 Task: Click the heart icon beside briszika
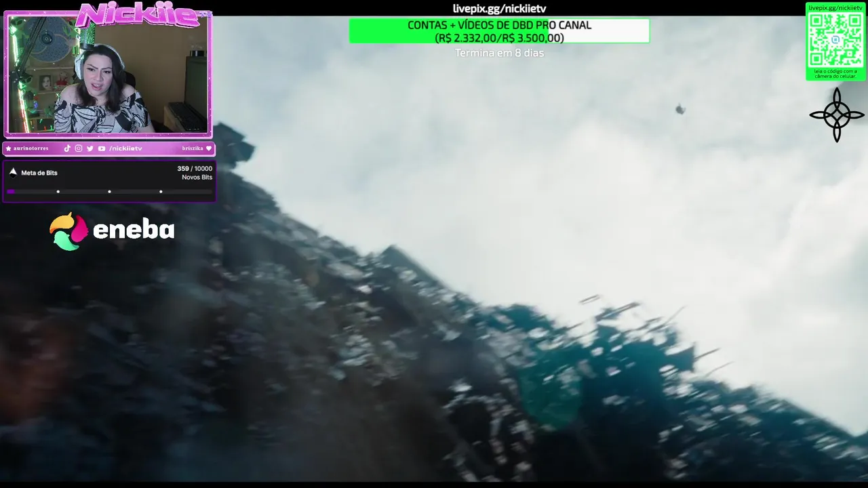(x=209, y=148)
